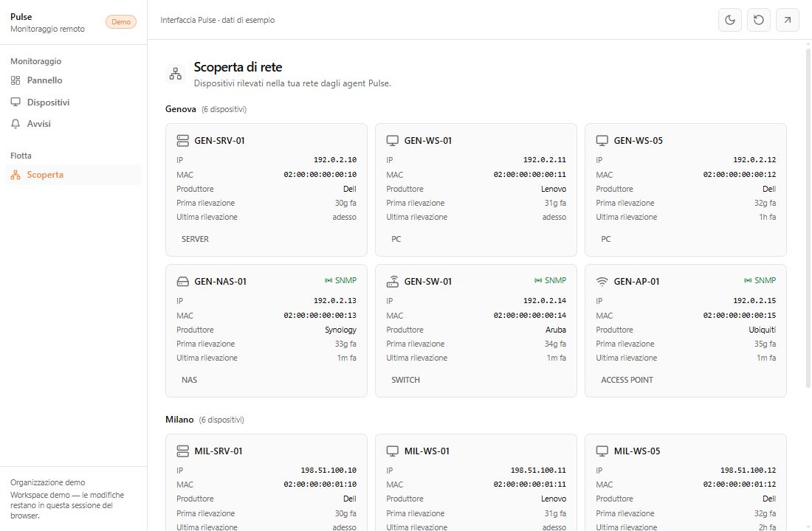The width and height of the screenshot is (812, 531).
Task: Click the Pannello dashboard icon
Action: [16, 80]
